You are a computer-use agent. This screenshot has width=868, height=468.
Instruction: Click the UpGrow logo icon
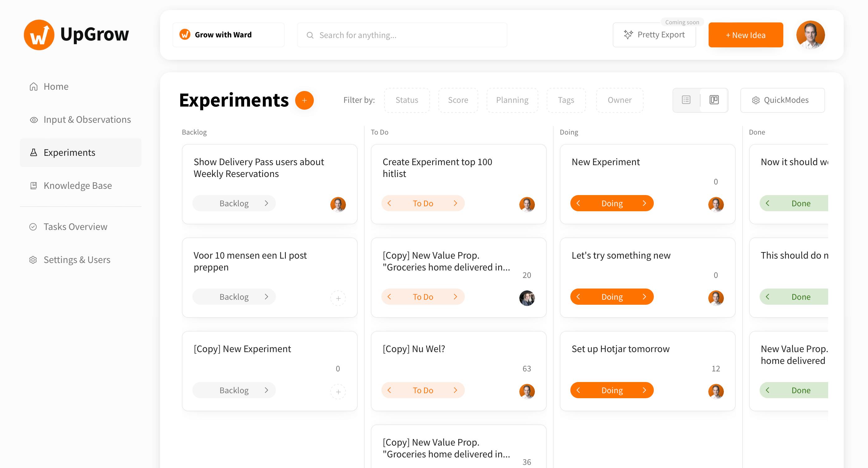(x=39, y=35)
